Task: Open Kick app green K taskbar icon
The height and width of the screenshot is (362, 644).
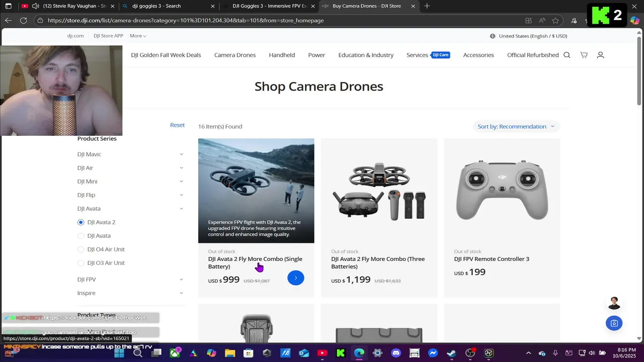Action: [341, 353]
